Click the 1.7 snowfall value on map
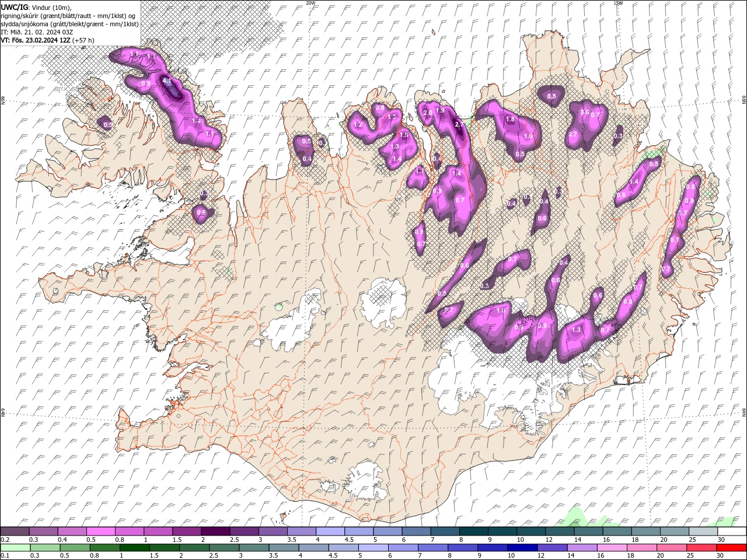Image resolution: width=747 pixels, height=560 pixels. (419, 171)
